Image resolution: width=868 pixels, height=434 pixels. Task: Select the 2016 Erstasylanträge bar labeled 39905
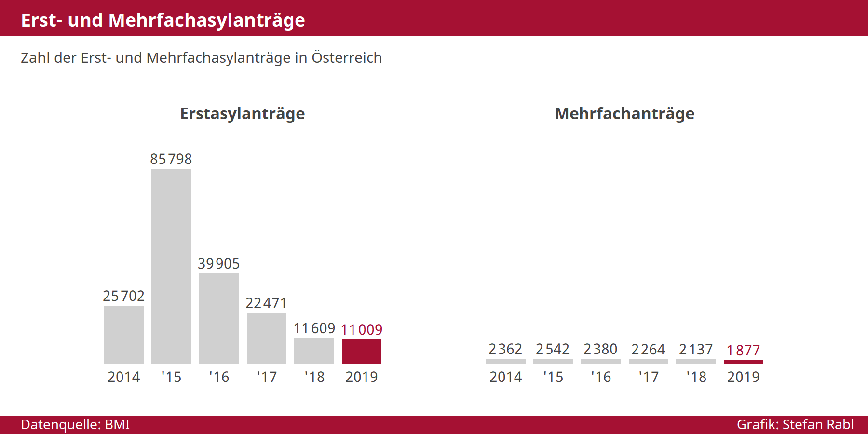point(219,319)
